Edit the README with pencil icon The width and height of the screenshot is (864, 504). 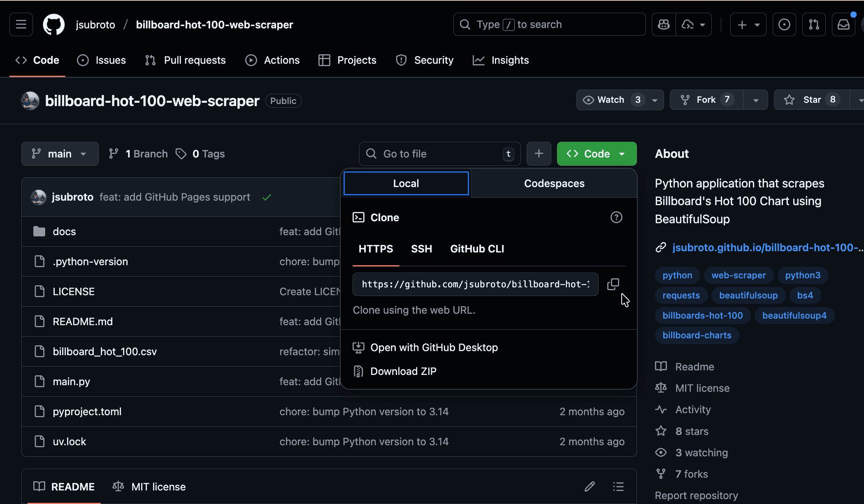pyautogui.click(x=590, y=487)
